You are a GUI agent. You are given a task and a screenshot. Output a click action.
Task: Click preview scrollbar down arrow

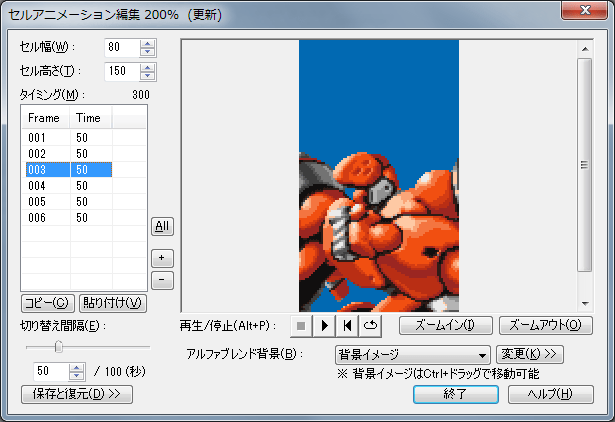[585, 304]
